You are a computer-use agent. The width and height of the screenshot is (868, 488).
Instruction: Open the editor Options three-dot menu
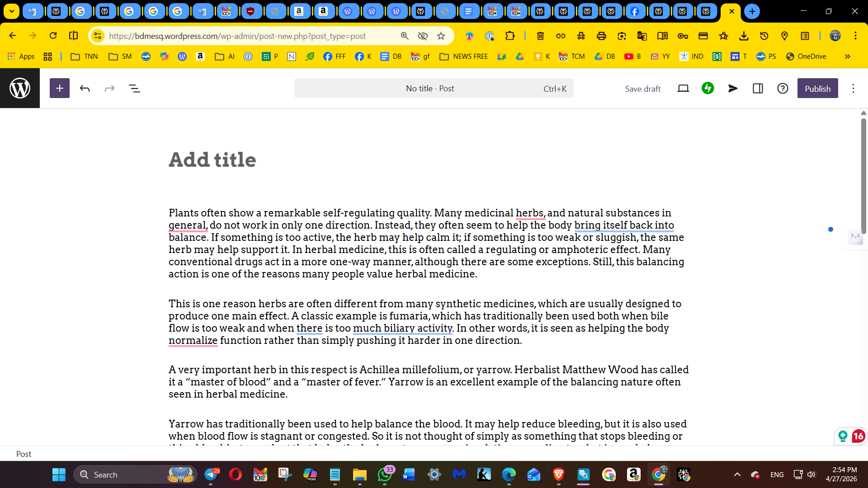853,89
